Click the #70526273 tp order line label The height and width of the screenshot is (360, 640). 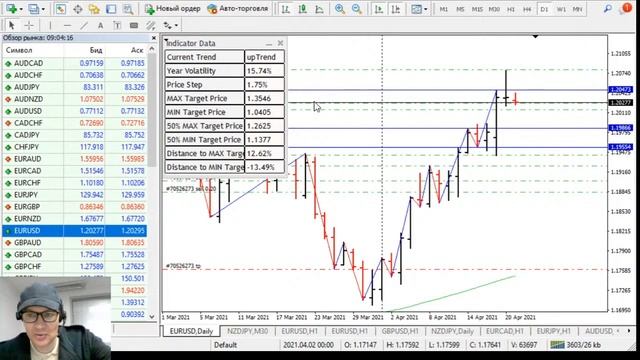tap(183, 266)
